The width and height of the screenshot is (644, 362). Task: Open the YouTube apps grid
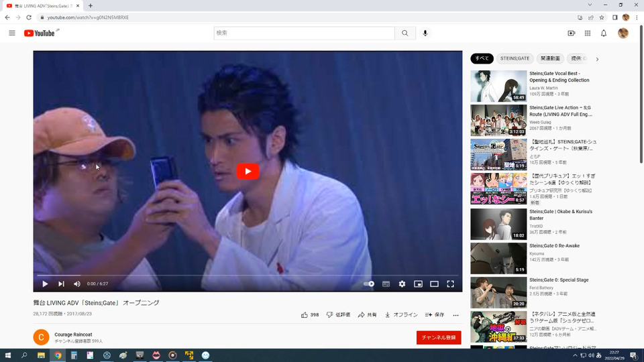pyautogui.click(x=588, y=34)
